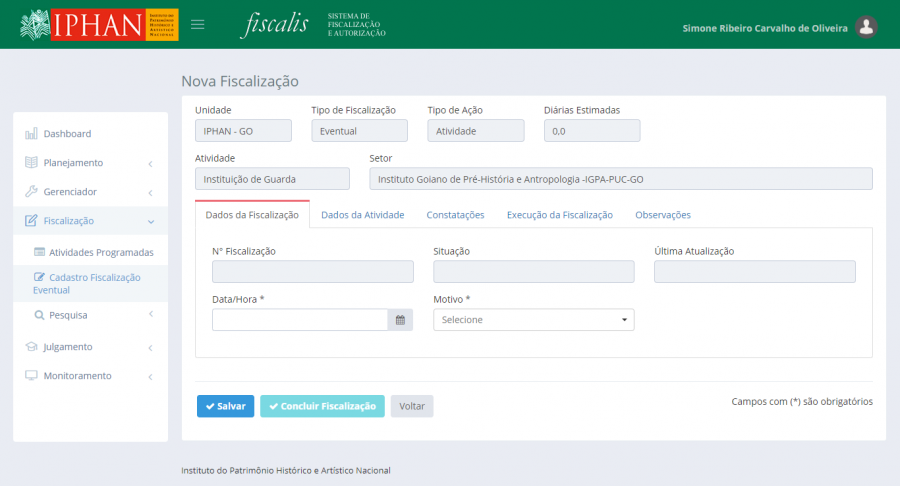Open the Constatações tab

455,215
